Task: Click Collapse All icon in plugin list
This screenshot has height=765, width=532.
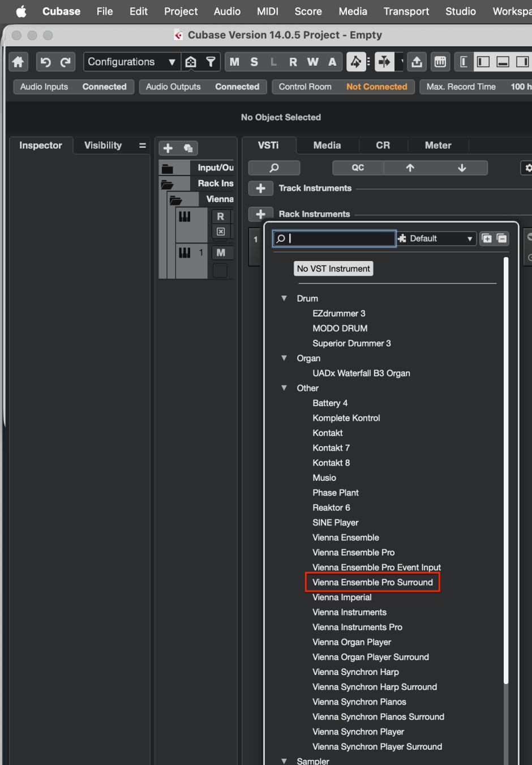Action: [502, 238]
